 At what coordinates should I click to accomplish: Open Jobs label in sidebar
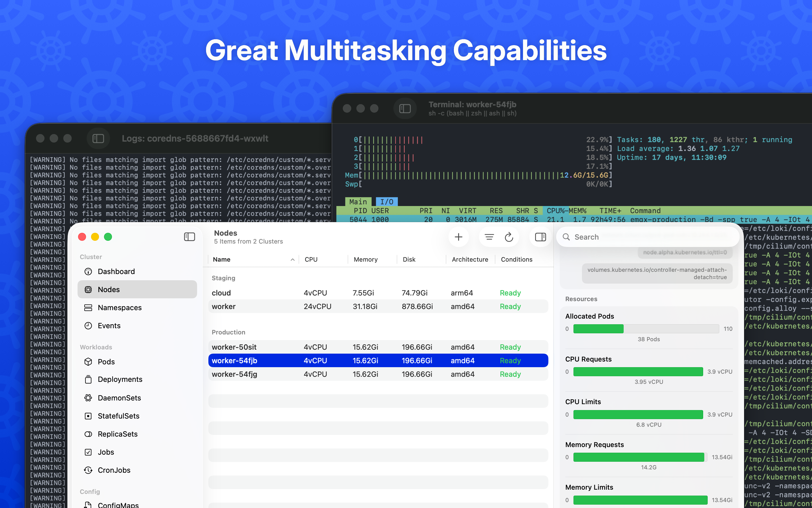106,452
